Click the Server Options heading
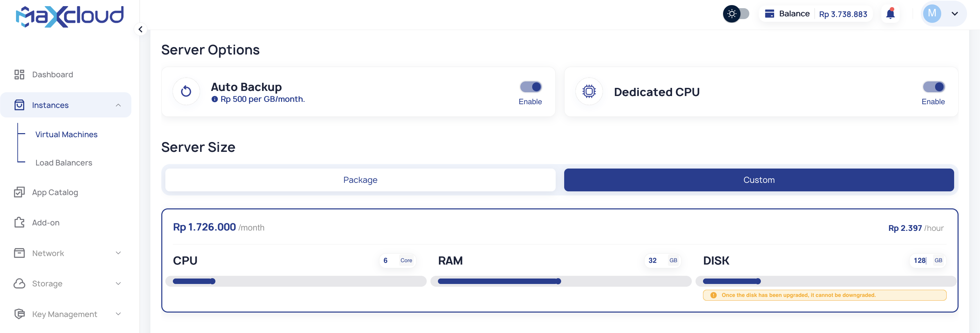Viewport: 980px width, 333px height. pyautogui.click(x=210, y=50)
